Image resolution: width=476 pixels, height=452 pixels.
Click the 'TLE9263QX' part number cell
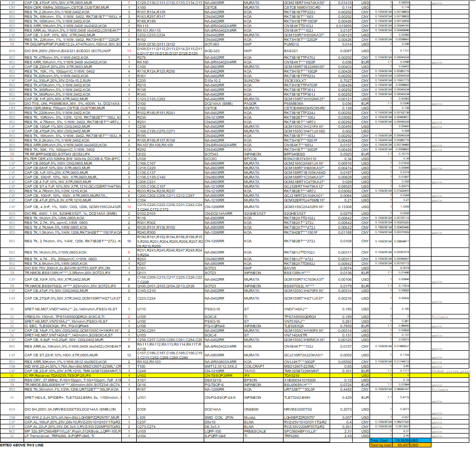tap(306, 326)
